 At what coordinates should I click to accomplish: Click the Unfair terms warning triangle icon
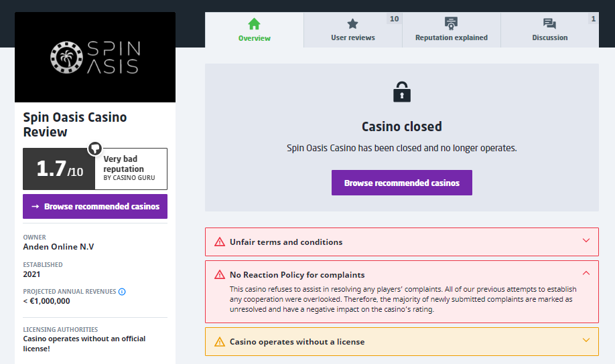coord(219,242)
